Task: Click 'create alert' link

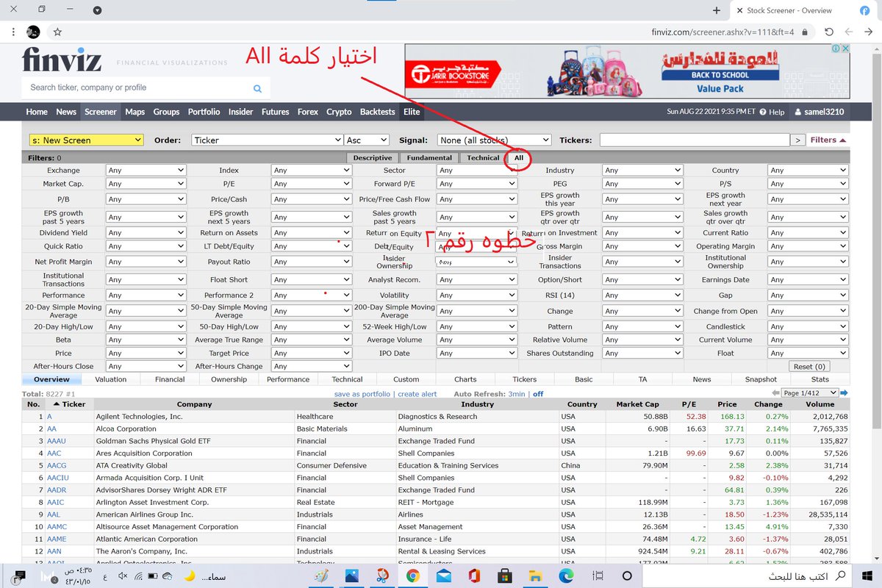Action: tap(417, 394)
